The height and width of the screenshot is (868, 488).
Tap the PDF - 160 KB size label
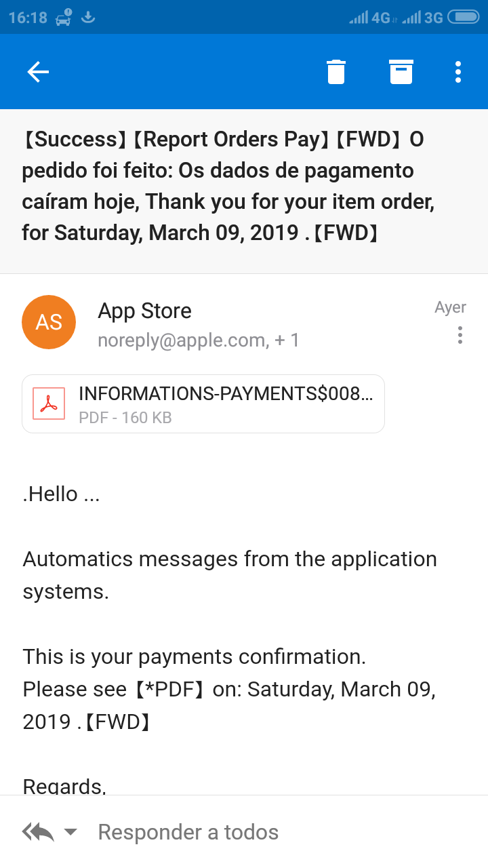point(125,418)
